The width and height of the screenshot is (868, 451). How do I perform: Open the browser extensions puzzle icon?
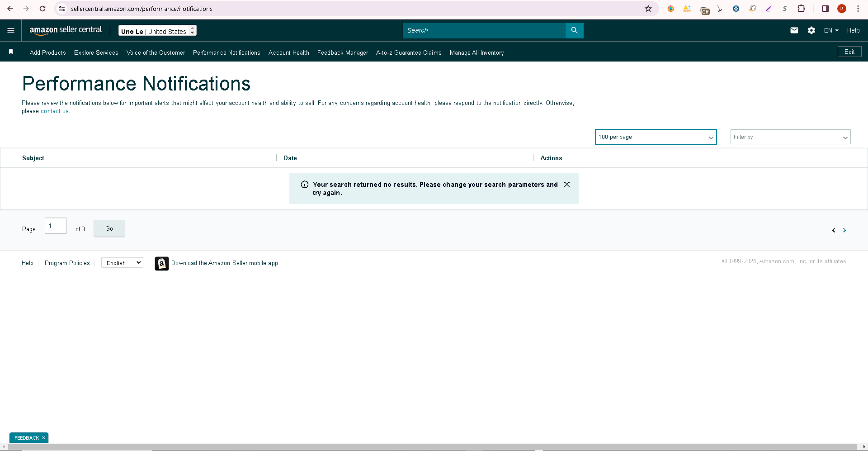[801, 9]
